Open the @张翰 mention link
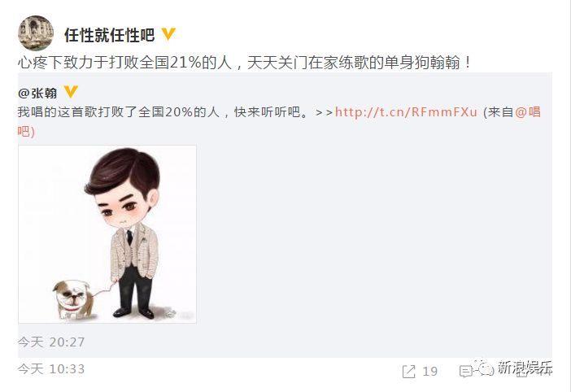 pos(37,94)
